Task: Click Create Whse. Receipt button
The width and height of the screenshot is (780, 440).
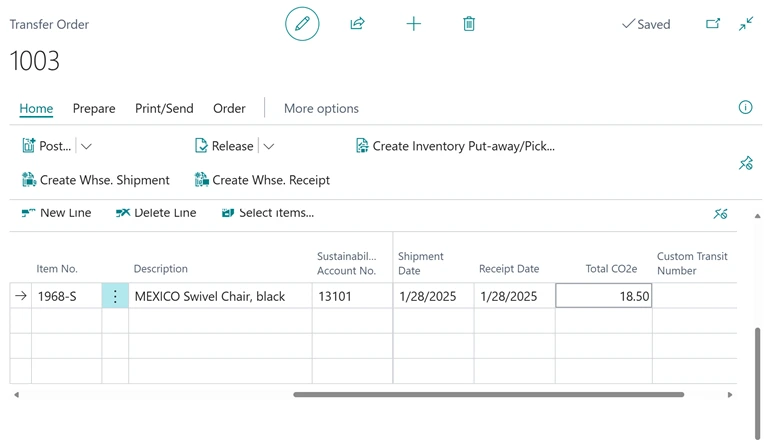Action: point(261,180)
